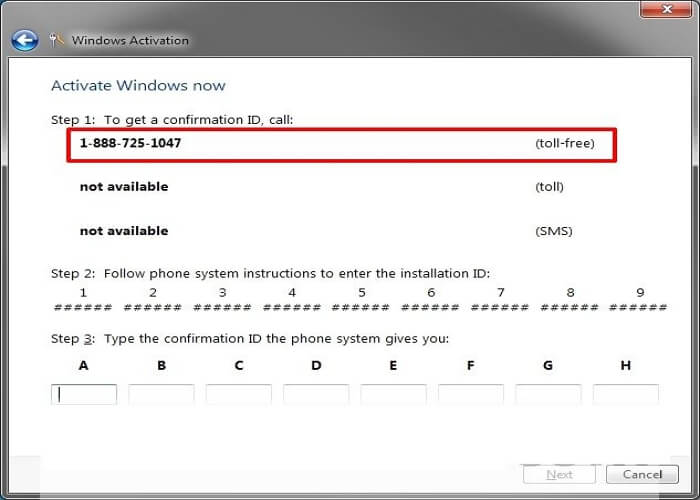Click installation ID block under number 5

(361, 308)
